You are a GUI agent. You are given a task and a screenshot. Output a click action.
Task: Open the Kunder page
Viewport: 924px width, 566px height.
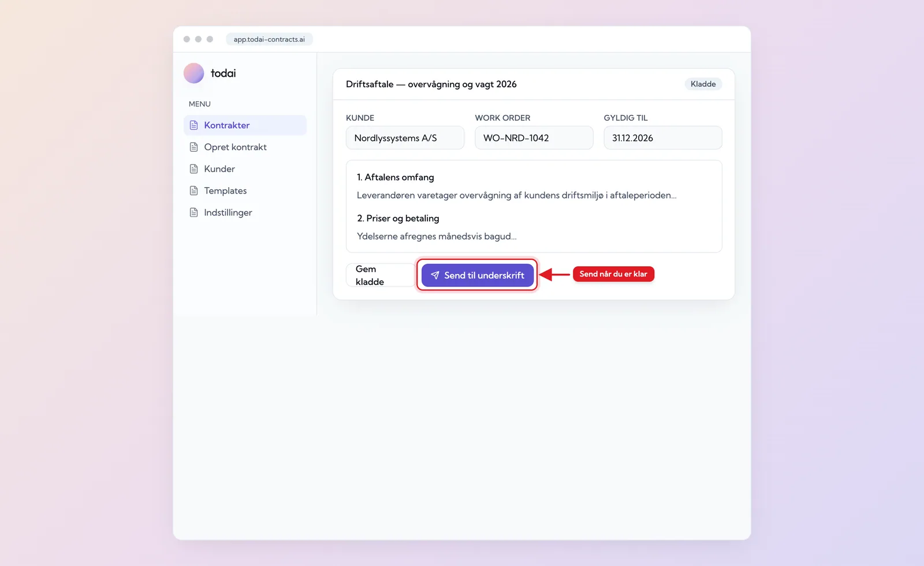pos(245,169)
